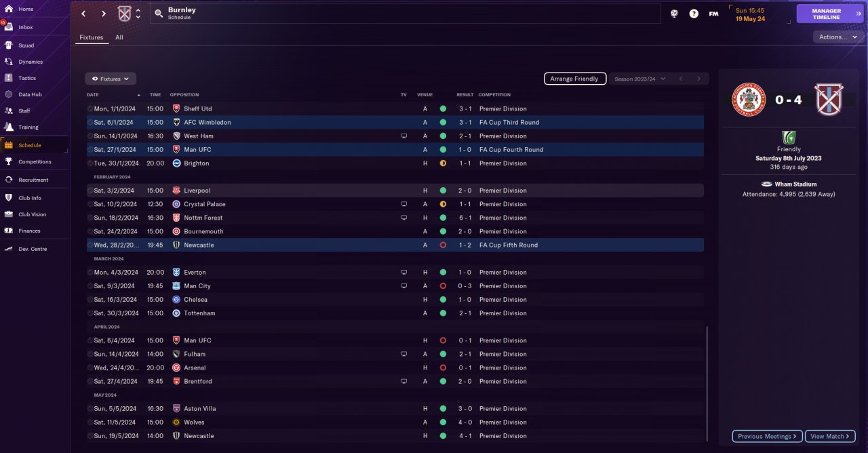
Task: Click the Burnley club badge in header
Action: pyautogui.click(x=124, y=14)
